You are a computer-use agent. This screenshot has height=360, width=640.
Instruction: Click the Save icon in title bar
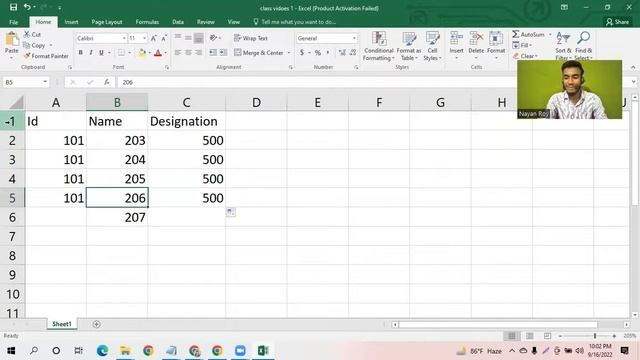pos(13,7)
